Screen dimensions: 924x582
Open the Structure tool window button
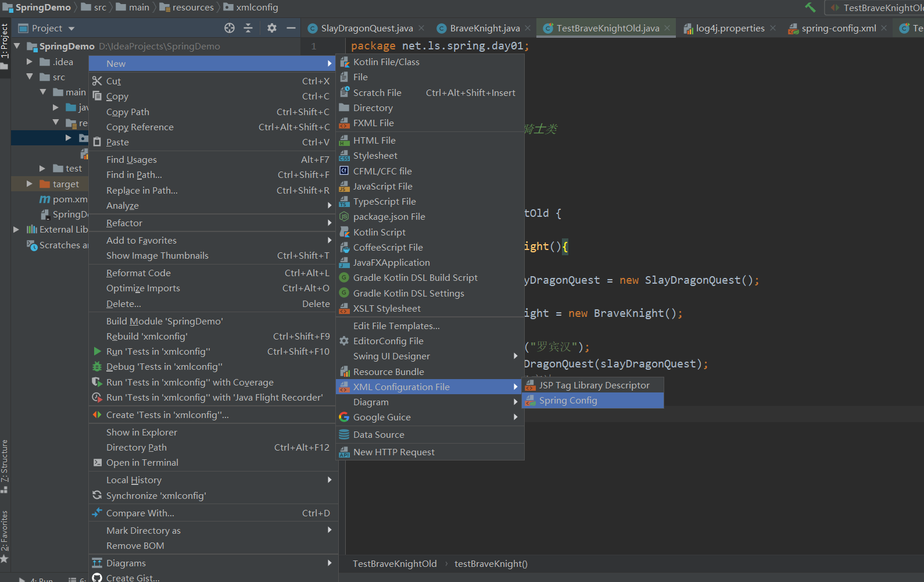click(x=5, y=466)
